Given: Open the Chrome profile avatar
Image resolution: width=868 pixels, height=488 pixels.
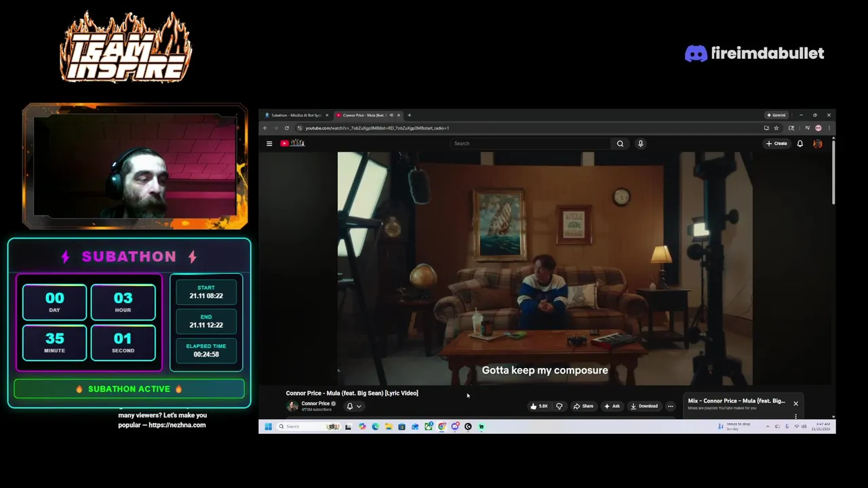Looking at the screenshot, I should pos(818,128).
